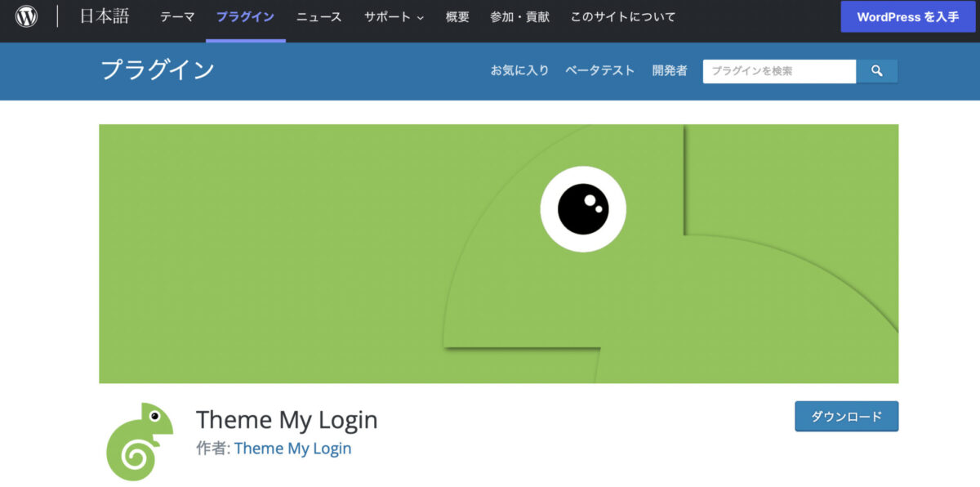
Task: Open the 概要 menu item
Action: [x=457, y=17]
